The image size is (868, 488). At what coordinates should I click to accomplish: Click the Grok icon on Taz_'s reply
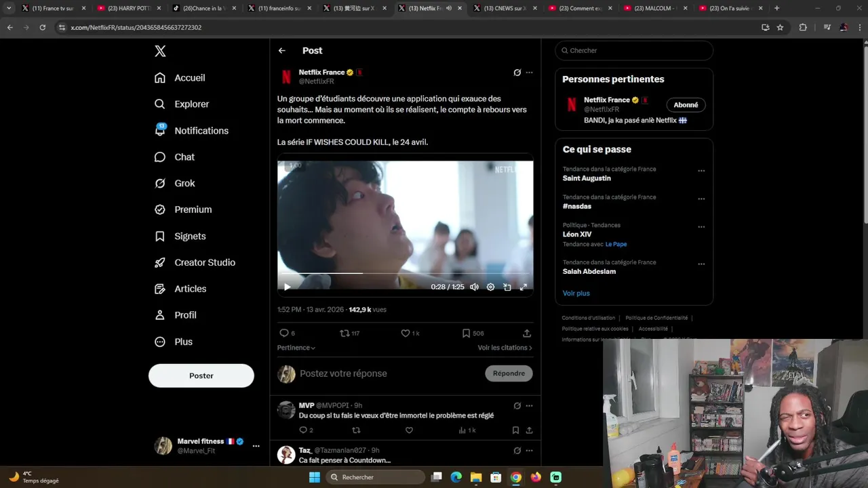coord(517,451)
